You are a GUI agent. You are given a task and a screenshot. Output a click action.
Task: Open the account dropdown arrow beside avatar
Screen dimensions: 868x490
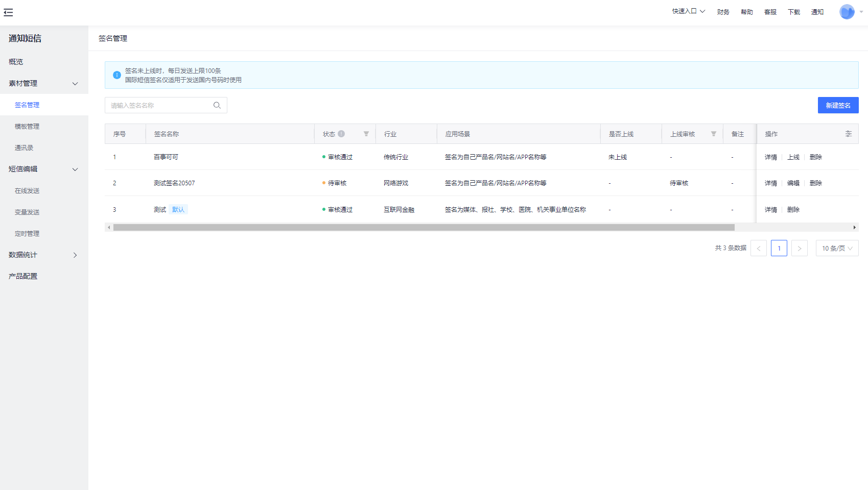(861, 12)
